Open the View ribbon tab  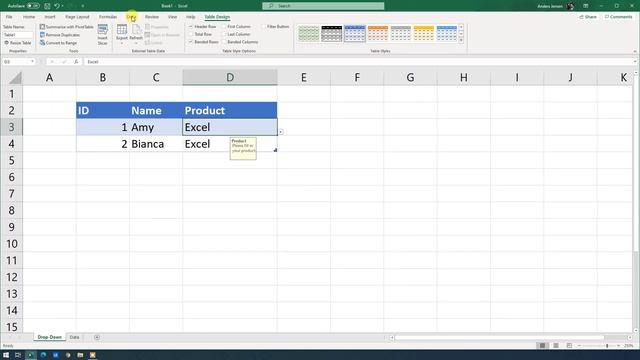[x=172, y=17]
